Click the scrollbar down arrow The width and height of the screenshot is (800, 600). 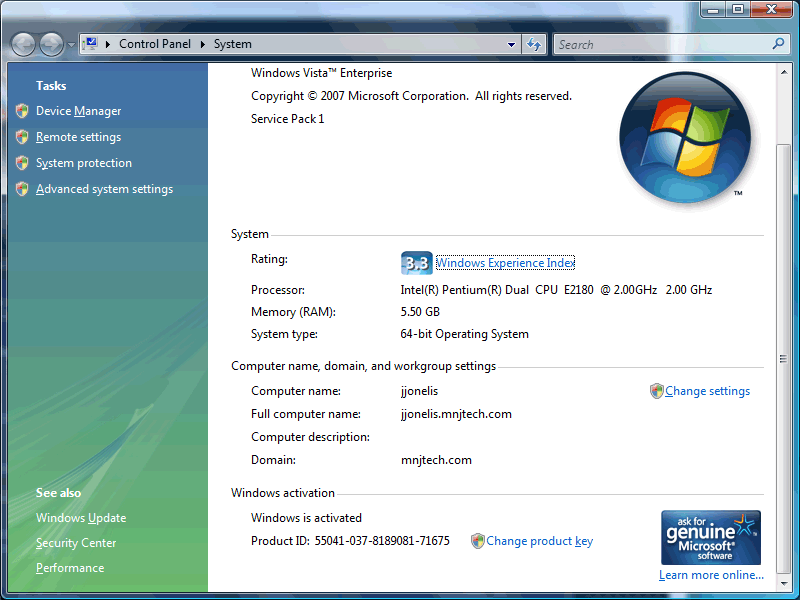click(784, 583)
